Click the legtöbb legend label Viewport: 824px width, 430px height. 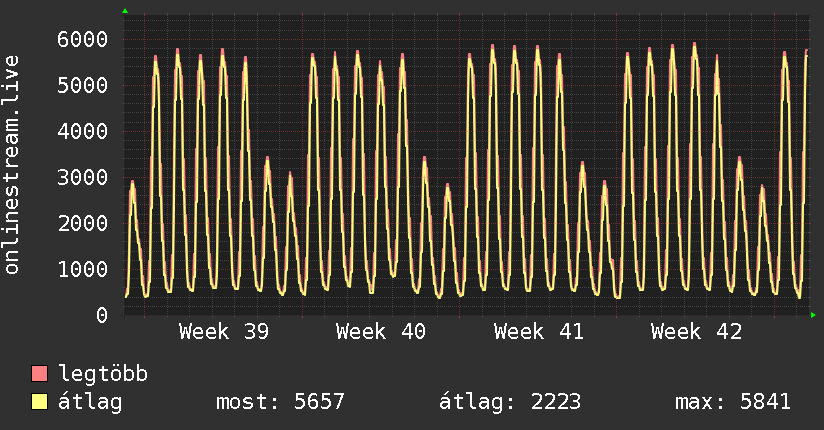pyautogui.click(x=103, y=374)
